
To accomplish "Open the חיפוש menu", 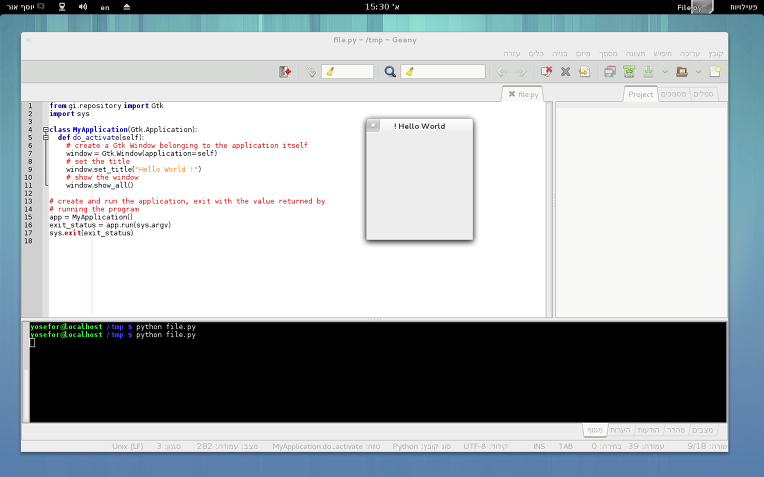I will coord(662,54).
